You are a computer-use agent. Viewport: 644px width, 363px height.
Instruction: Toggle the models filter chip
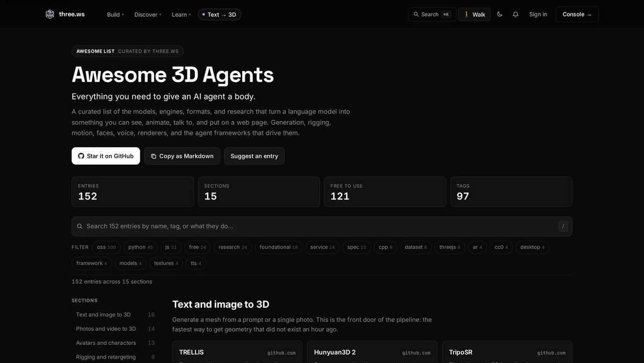130,263
